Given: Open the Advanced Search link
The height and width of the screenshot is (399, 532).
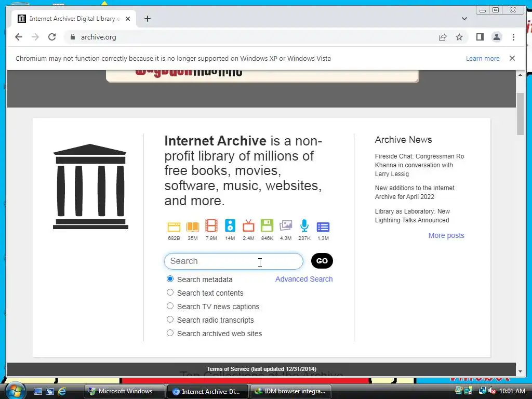Looking at the screenshot, I should (303, 279).
